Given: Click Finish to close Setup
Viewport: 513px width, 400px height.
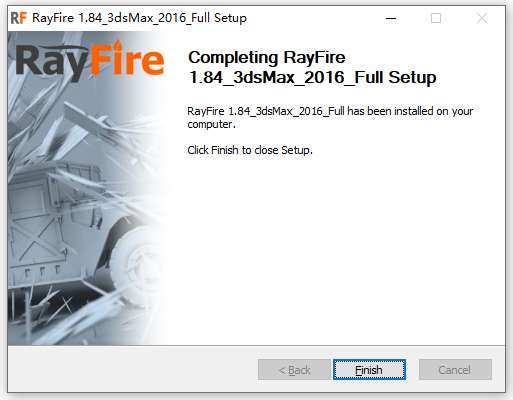Looking at the screenshot, I should click(x=369, y=370).
